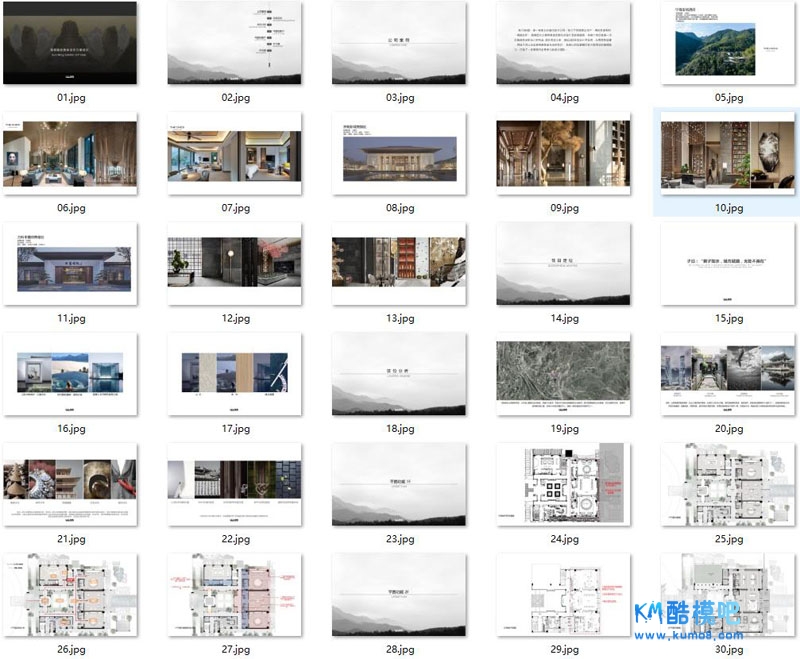
Task: Select the 11.jpg entrance facade thumbnail
Action: pyautogui.click(x=70, y=264)
